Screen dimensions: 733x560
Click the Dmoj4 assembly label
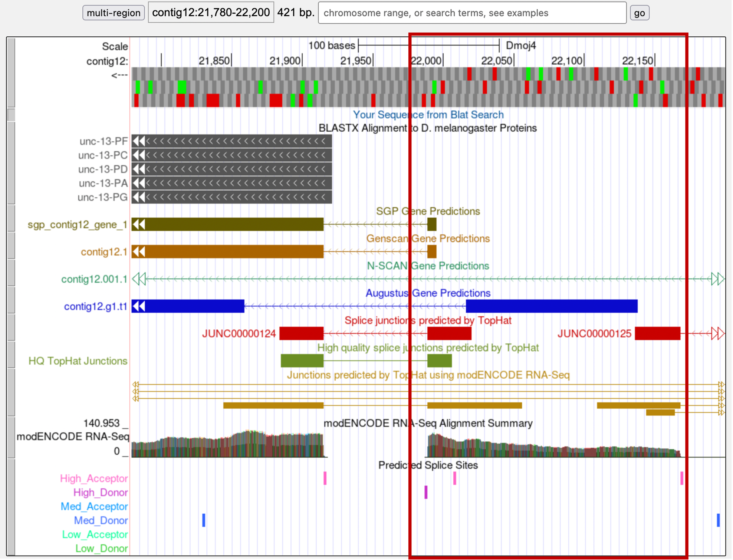click(521, 46)
